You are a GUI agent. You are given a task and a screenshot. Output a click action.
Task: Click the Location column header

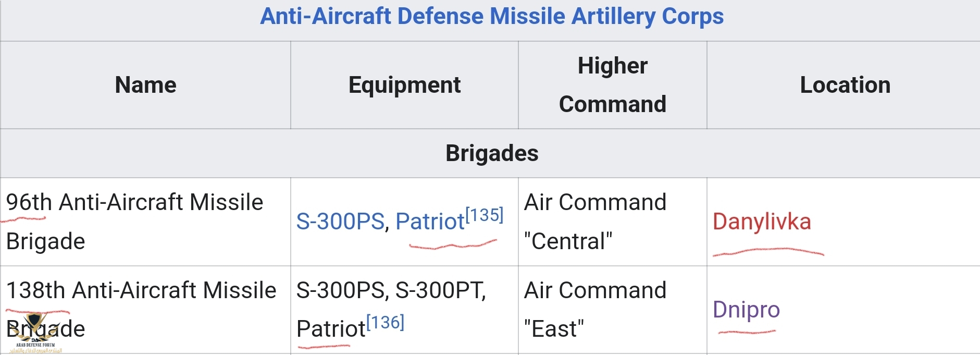(x=845, y=85)
